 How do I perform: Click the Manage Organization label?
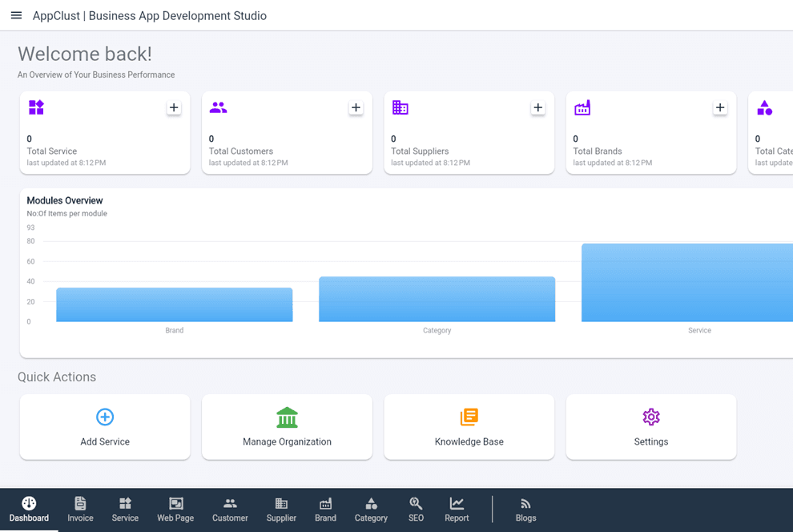(x=288, y=441)
